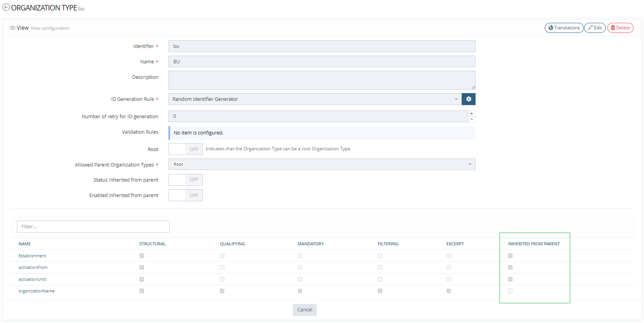Click the Delete trash button
Image resolution: width=644 pixels, height=323 pixels.
point(620,28)
